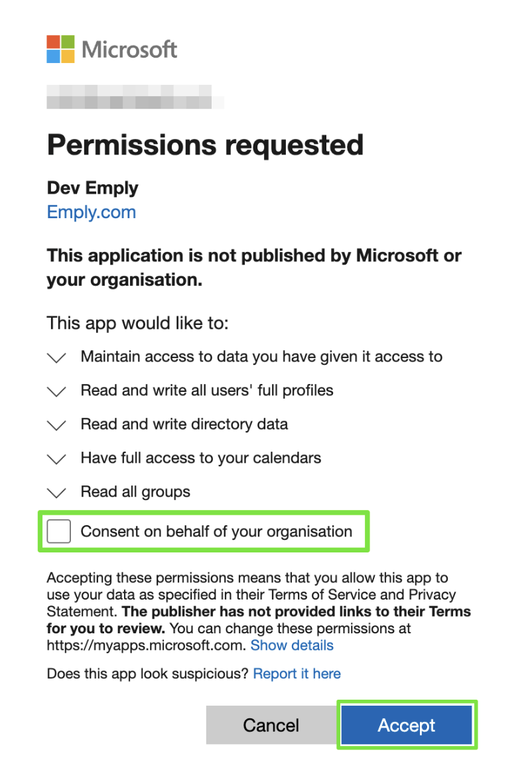The height and width of the screenshot is (764, 532).
Task: Report this suspicious app via 'Report it here'
Action: [297, 673]
